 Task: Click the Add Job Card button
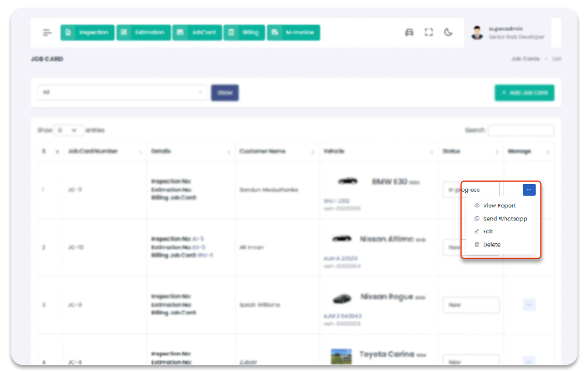tap(524, 93)
